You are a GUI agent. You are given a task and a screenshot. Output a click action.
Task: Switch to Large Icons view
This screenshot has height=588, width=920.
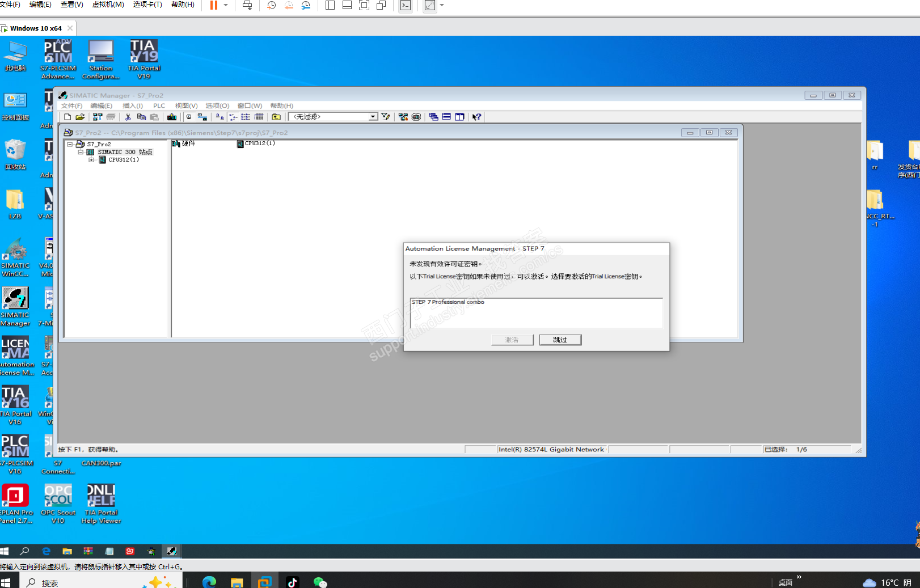220,117
